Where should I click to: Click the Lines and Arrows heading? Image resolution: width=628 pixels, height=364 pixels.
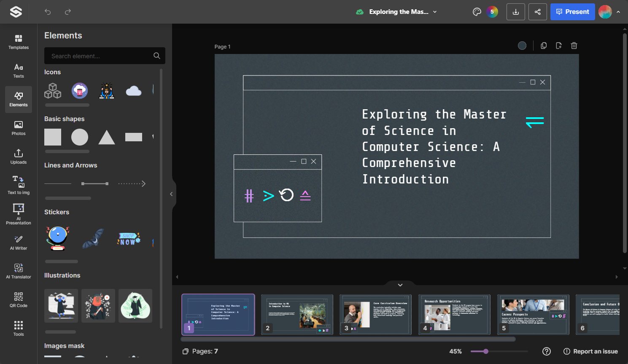[70, 165]
